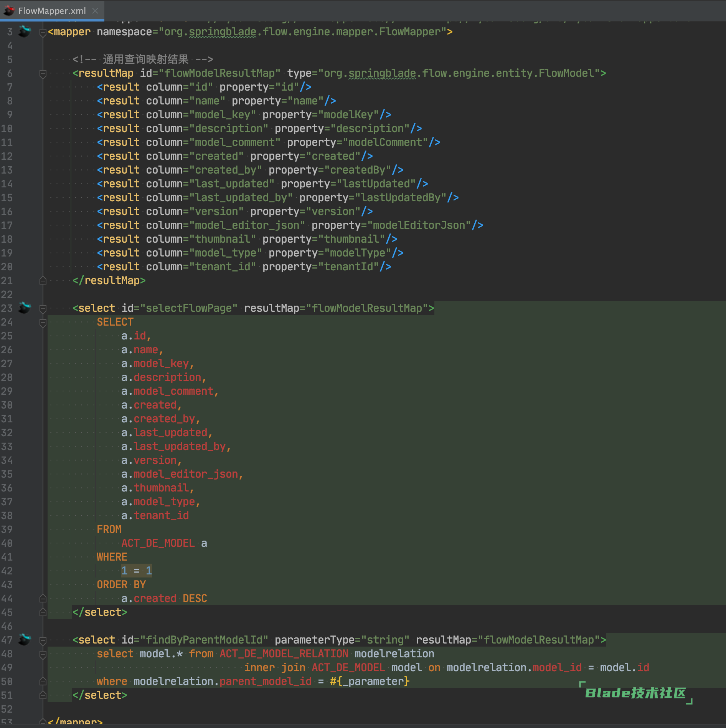Click the fold end marker at line 21
The width and height of the screenshot is (726, 728).
click(x=43, y=281)
